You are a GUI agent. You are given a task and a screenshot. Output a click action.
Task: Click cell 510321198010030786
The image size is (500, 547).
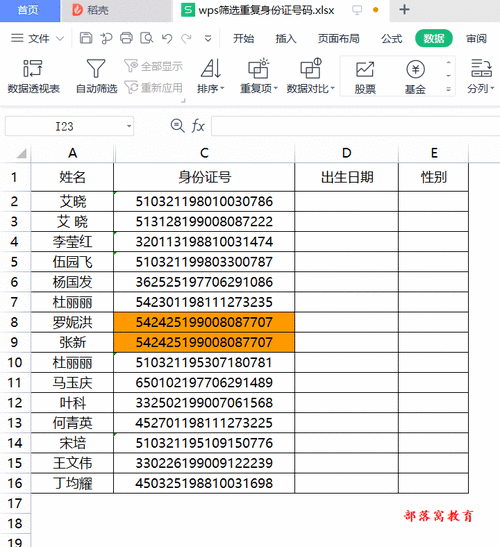coord(204,201)
